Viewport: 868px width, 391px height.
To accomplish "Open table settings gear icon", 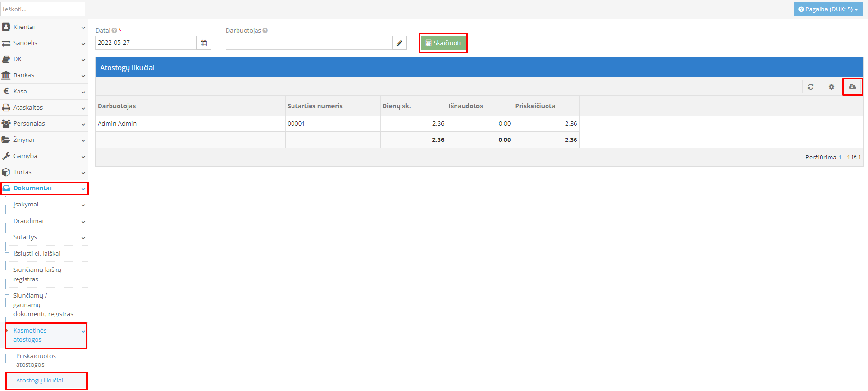I will [x=831, y=87].
